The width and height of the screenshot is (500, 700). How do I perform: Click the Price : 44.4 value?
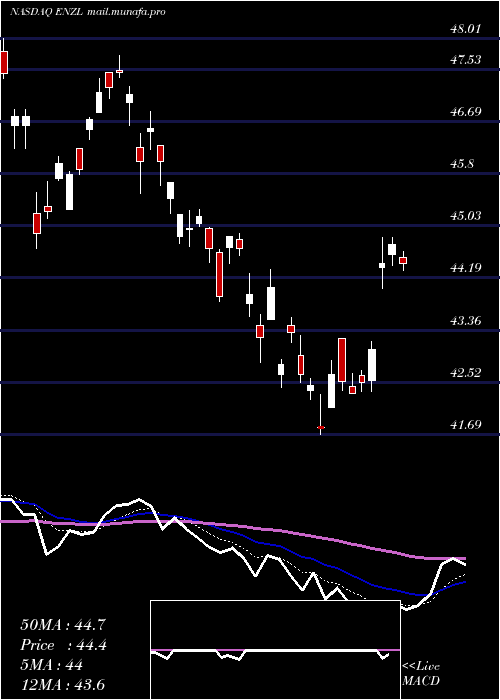click(x=63, y=645)
